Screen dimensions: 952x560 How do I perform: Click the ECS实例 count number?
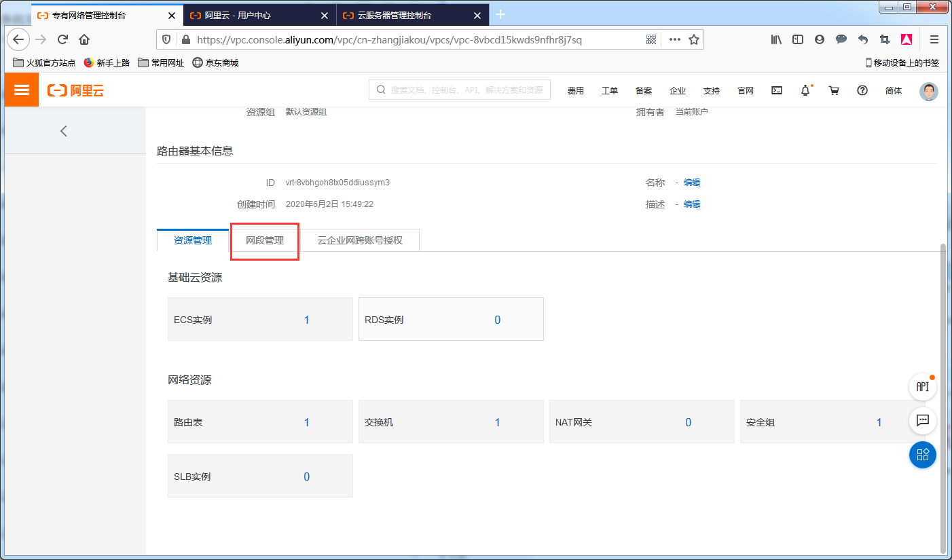click(x=306, y=320)
